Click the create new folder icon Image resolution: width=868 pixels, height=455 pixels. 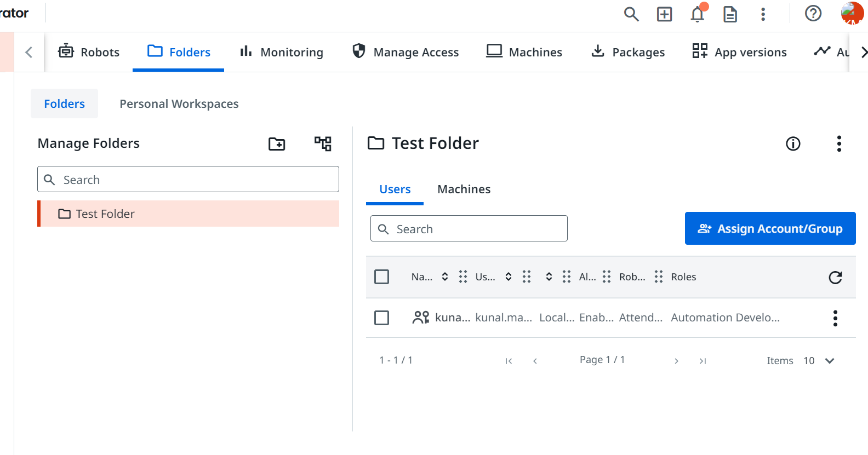click(x=277, y=144)
